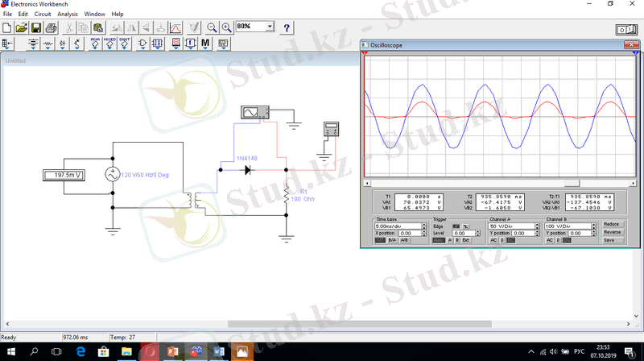The image size is (644, 361).
Task: Click the Reverse button on the oscilloscope
Action: (x=612, y=232)
